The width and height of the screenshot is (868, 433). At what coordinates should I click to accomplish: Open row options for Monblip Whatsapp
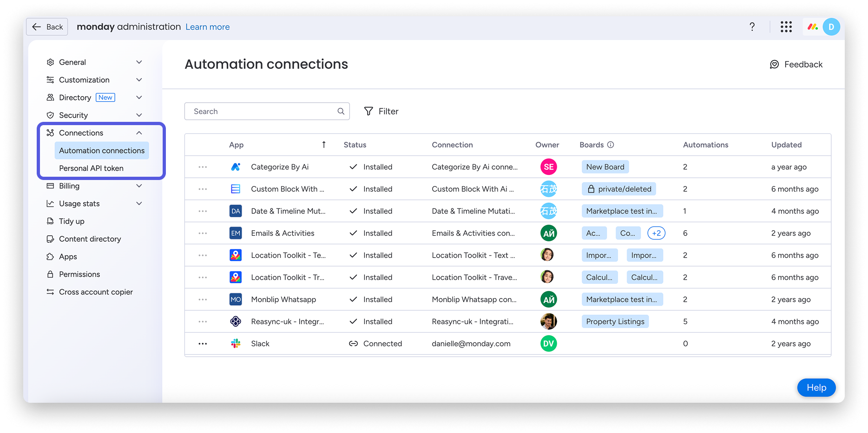tap(203, 300)
